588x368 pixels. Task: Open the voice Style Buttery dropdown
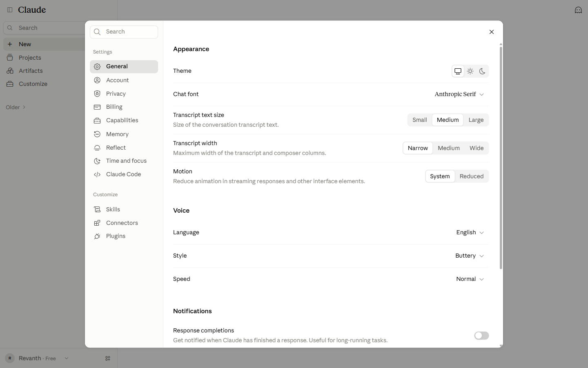[x=470, y=256]
